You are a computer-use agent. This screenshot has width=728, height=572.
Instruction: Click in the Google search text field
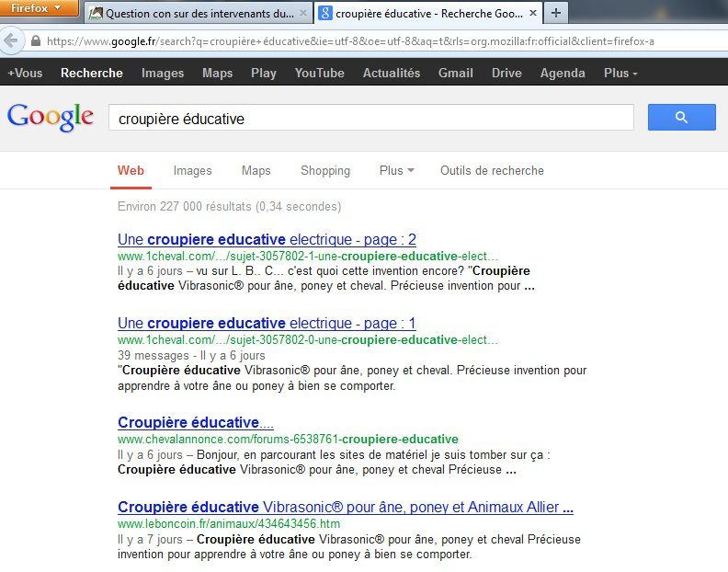pos(370,119)
